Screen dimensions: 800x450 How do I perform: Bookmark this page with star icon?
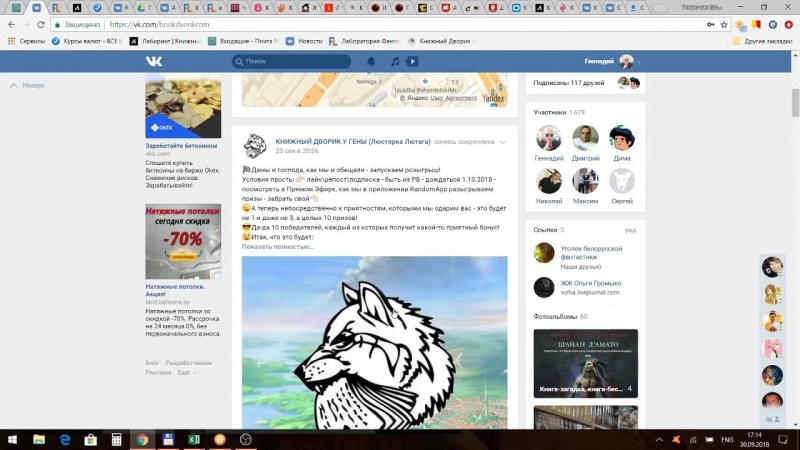[x=724, y=24]
